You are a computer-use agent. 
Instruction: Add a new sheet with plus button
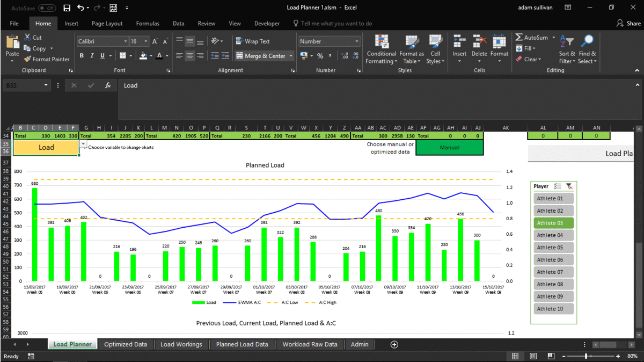tap(394, 344)
